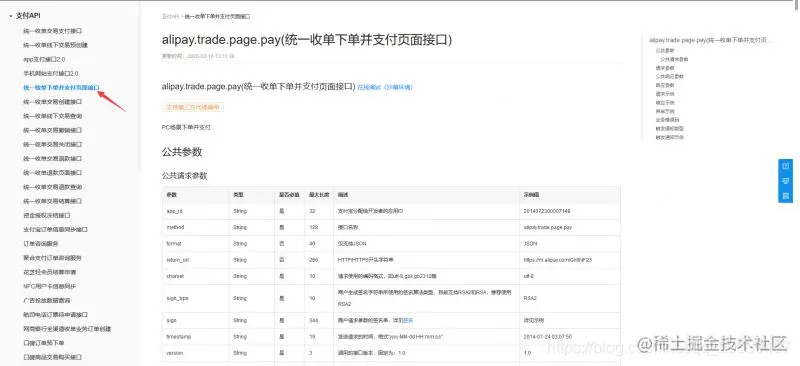The height and width of the screenshot is (366, 800).
Task: Jump to 业务错误码 in the outline
Action: point(667,120)
